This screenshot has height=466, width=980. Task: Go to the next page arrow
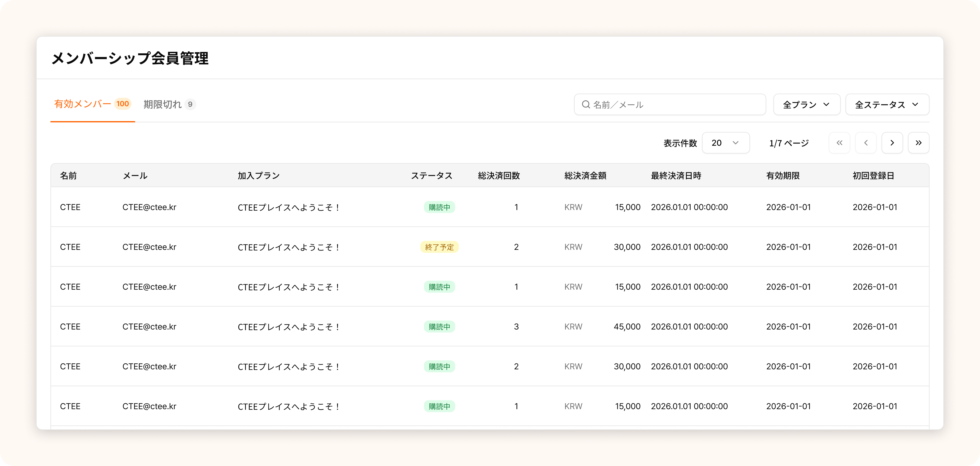[892, 143]
